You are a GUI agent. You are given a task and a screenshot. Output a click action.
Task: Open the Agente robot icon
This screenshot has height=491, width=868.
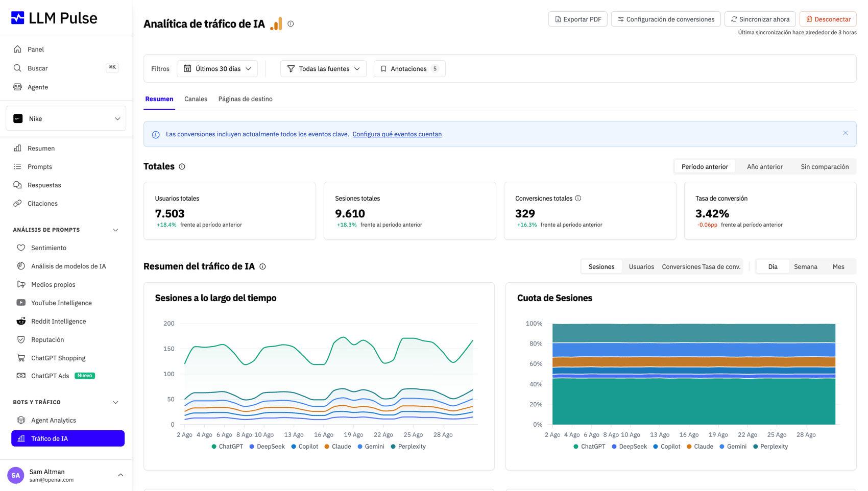(18, 87)
